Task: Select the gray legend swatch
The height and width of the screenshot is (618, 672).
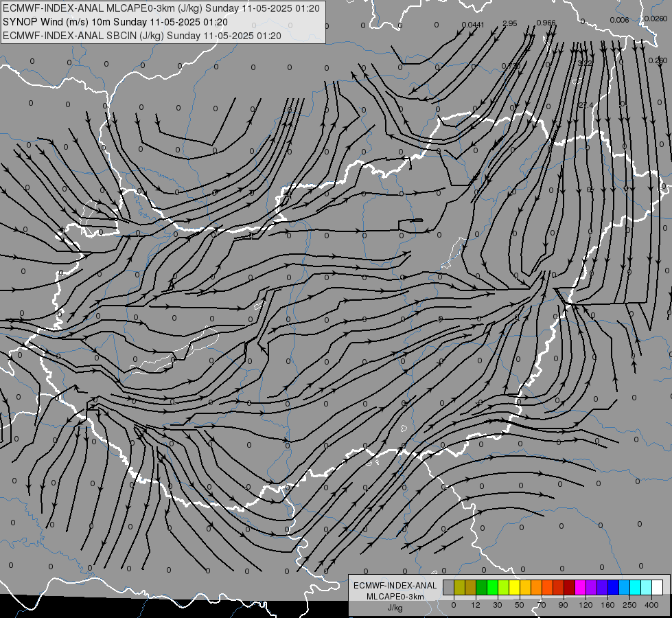Action: 449,587
